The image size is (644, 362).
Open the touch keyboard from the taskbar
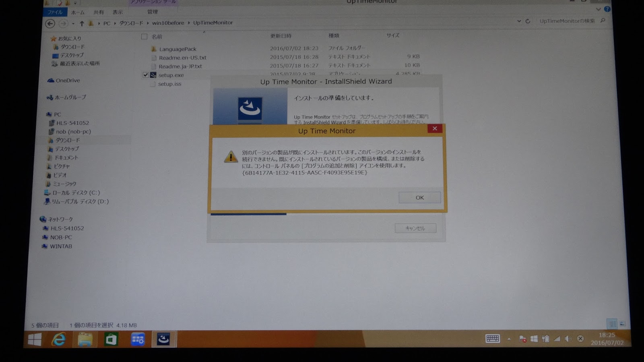click(493, 339)
